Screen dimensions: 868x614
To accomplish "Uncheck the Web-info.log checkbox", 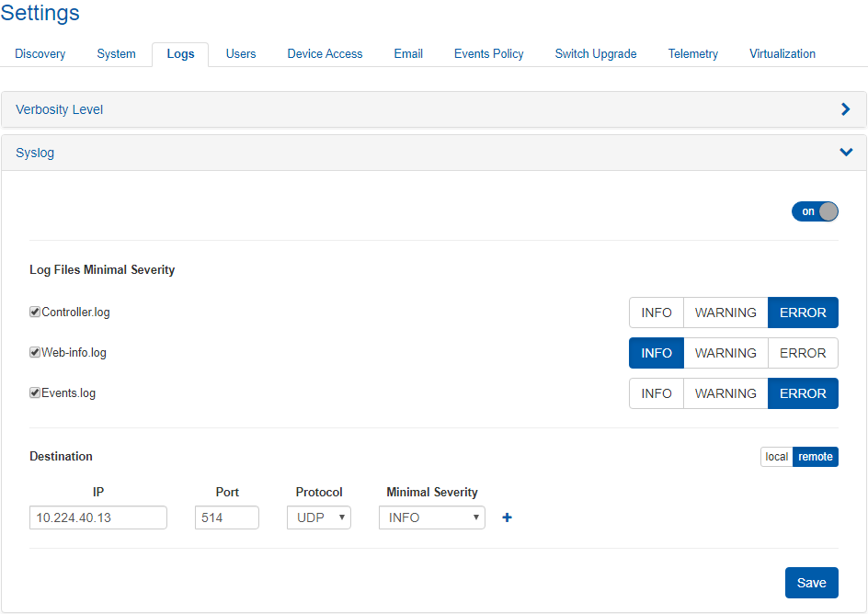I will [35, 353].
